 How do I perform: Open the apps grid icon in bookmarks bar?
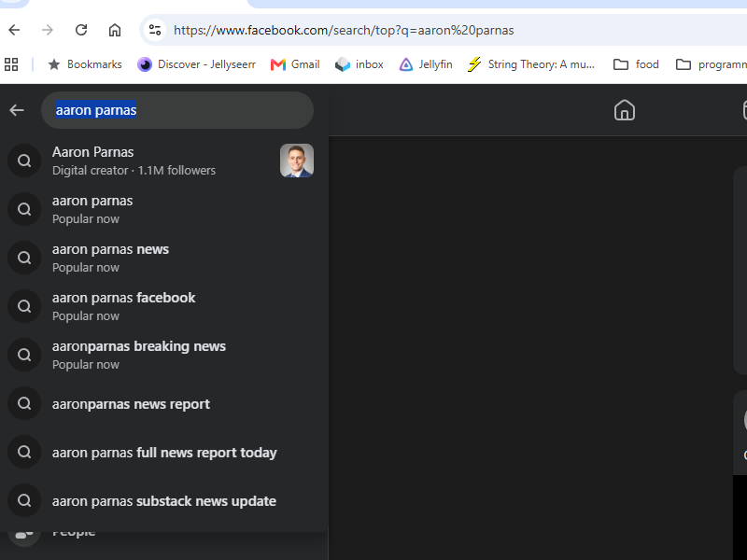11,64
